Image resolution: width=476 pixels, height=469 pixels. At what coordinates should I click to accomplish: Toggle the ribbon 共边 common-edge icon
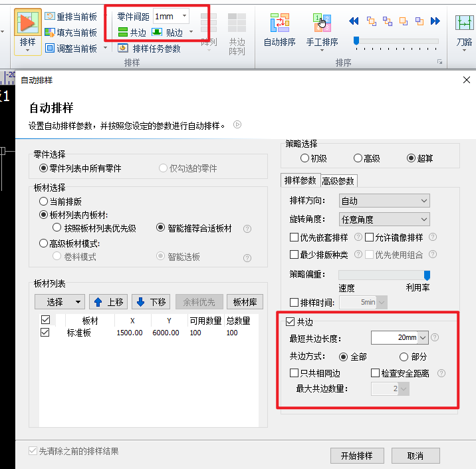tap(123, 32)
